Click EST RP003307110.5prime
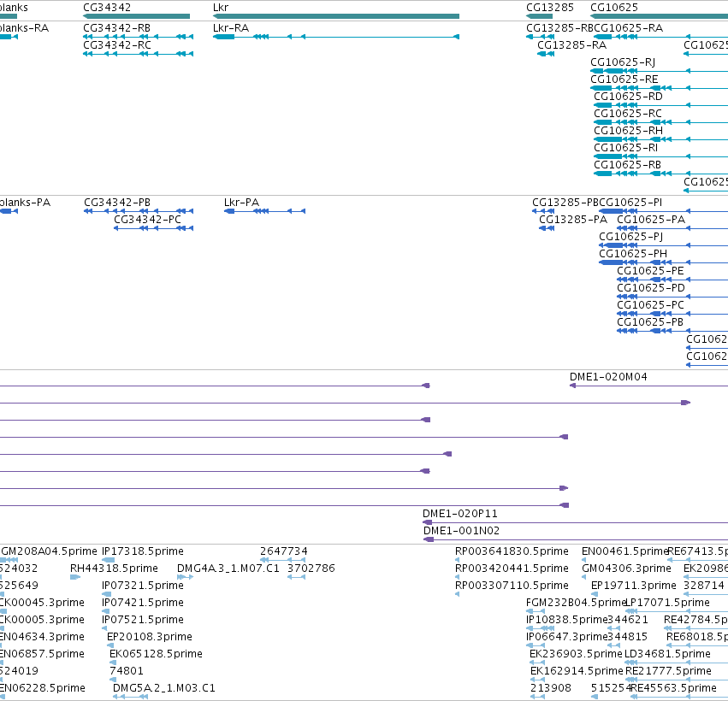Screen dimensions: 728x701 512,586
